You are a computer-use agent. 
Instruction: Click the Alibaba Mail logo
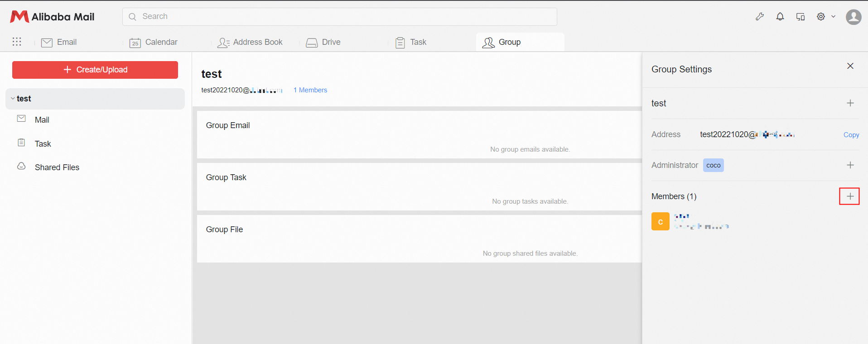click(x=53, y=17)
